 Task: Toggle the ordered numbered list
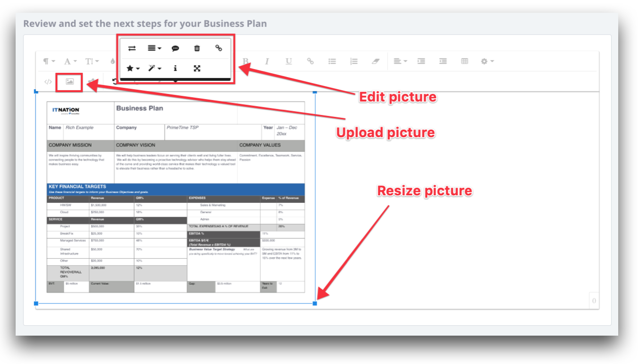tap(354, 61)
